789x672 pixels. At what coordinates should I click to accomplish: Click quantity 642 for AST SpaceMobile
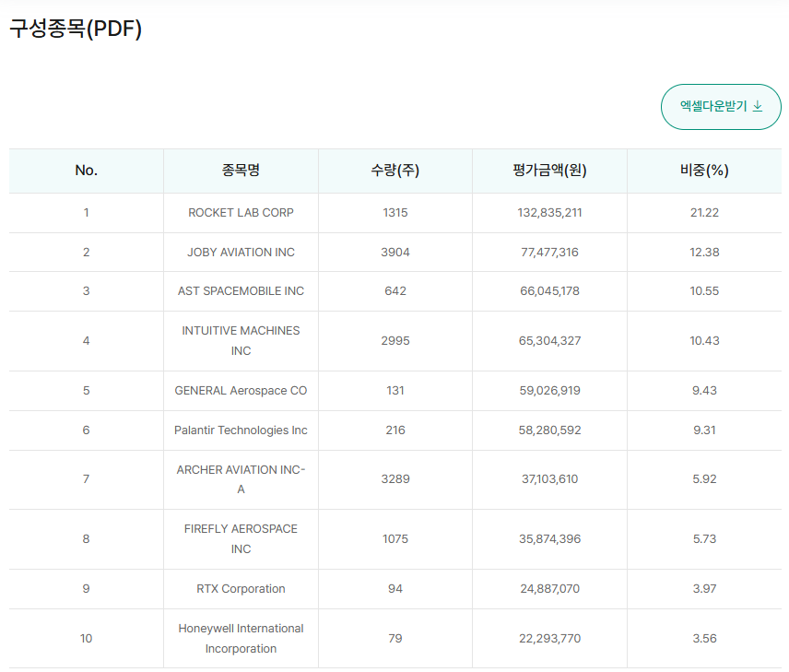[395, 291]
